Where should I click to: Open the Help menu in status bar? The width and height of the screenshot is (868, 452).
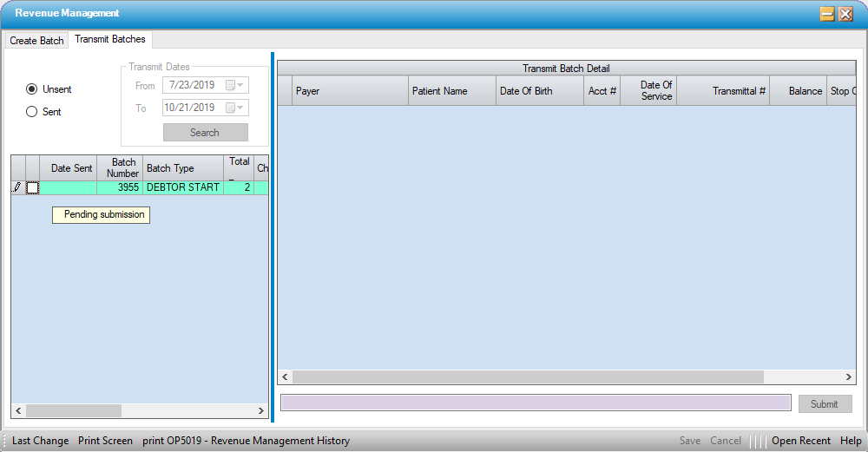pyautogui.click(x=851, y=441)
